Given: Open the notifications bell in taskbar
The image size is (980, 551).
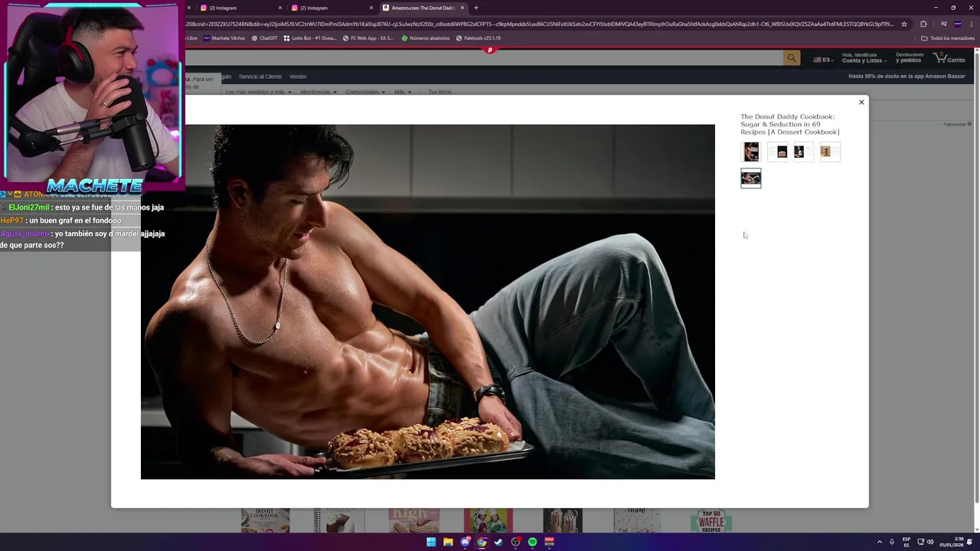Looking at the screenshot, I should coord(970,542).
